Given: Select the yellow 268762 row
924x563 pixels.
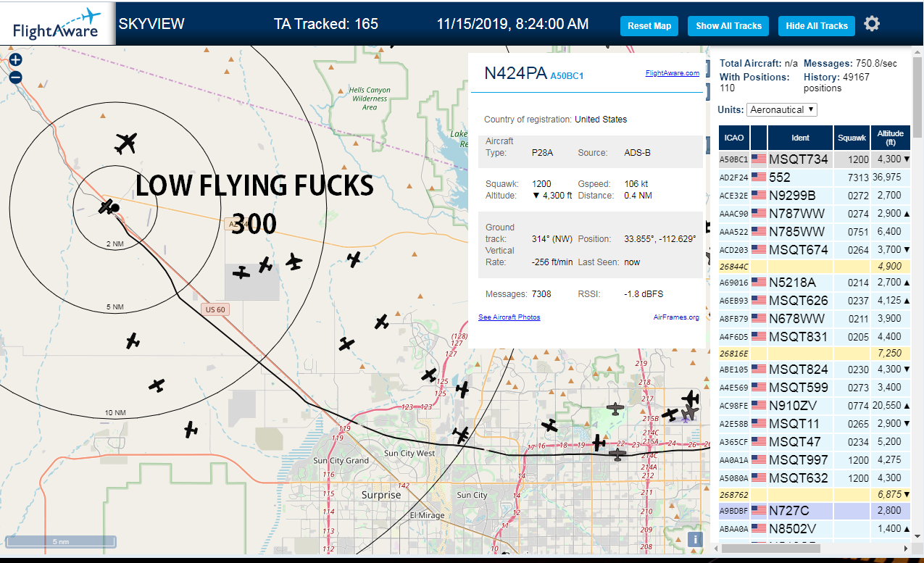Looking at the screenshot, I should pyautogui.click(x=815, y=494).
